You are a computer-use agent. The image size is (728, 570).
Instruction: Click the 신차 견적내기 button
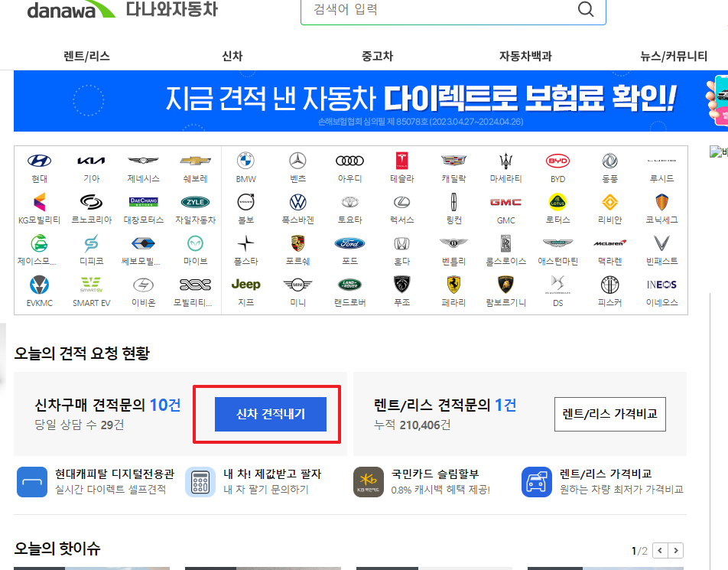pos(270,414)
